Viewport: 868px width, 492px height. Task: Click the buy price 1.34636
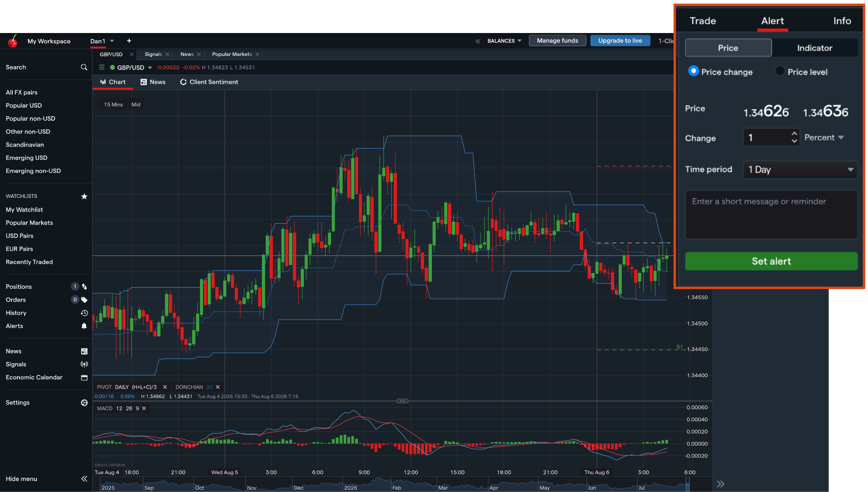point(826,111)
